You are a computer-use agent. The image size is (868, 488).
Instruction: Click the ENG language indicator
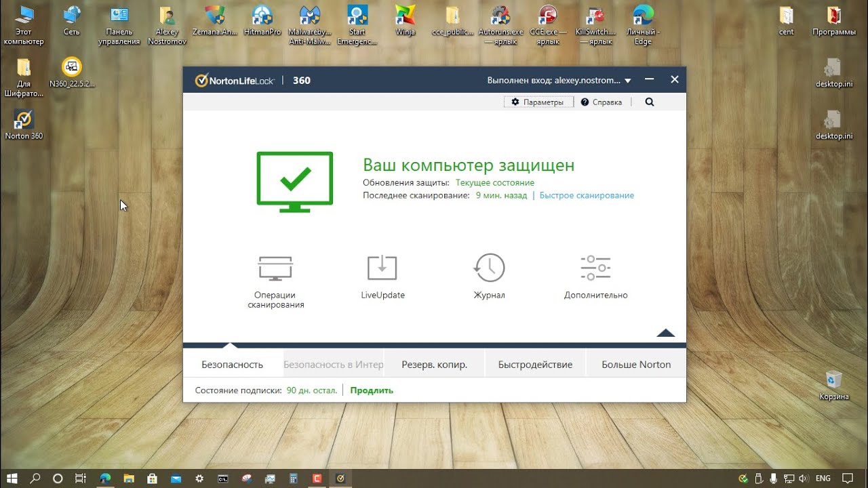click(823, 479)
